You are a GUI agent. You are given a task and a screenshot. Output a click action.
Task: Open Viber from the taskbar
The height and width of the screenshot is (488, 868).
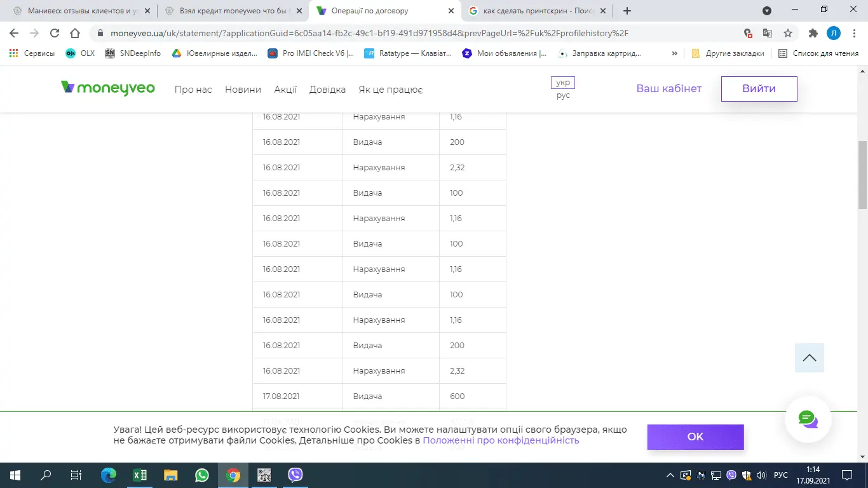click(295, 475)
